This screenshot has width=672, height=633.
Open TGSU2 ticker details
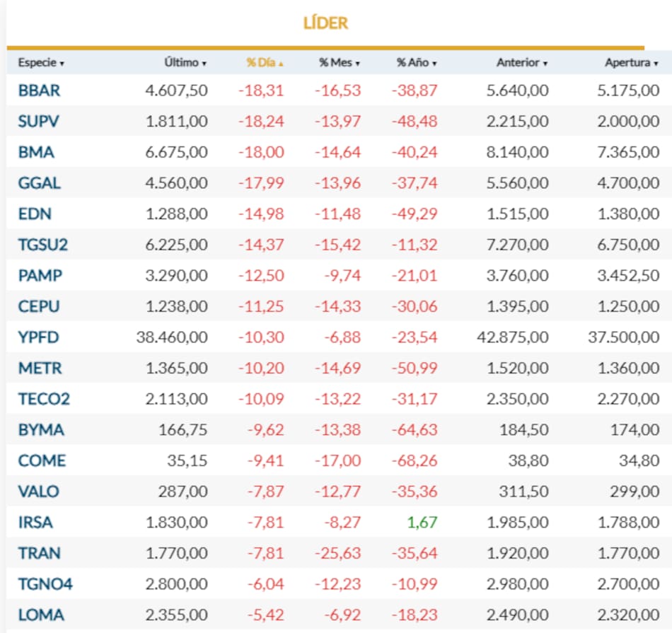[42, 245]
